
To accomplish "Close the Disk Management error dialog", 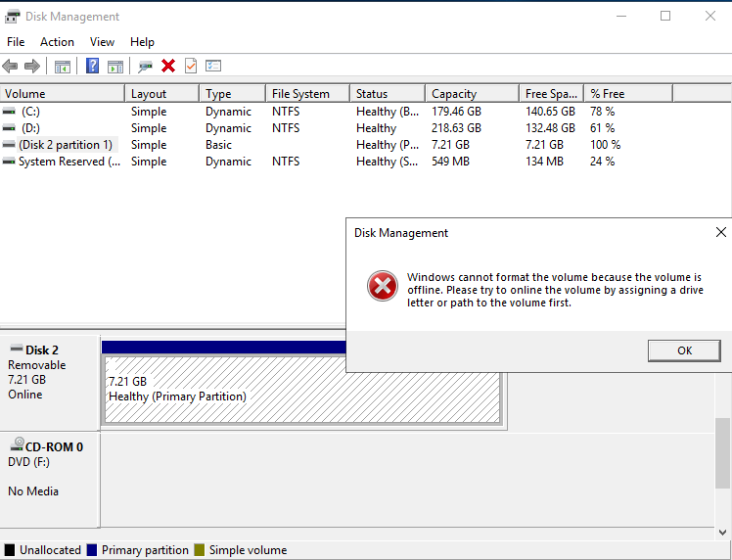I will (721, 232).
